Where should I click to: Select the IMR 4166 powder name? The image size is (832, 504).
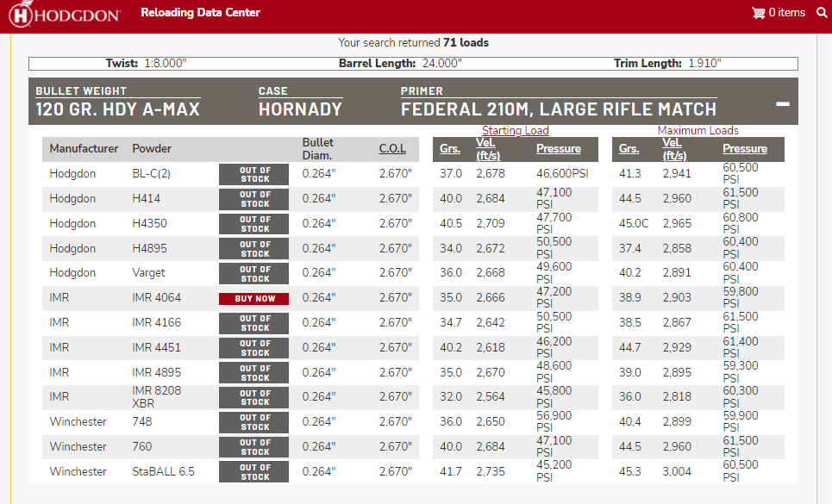pyautogui.click(x=157, y=323)
